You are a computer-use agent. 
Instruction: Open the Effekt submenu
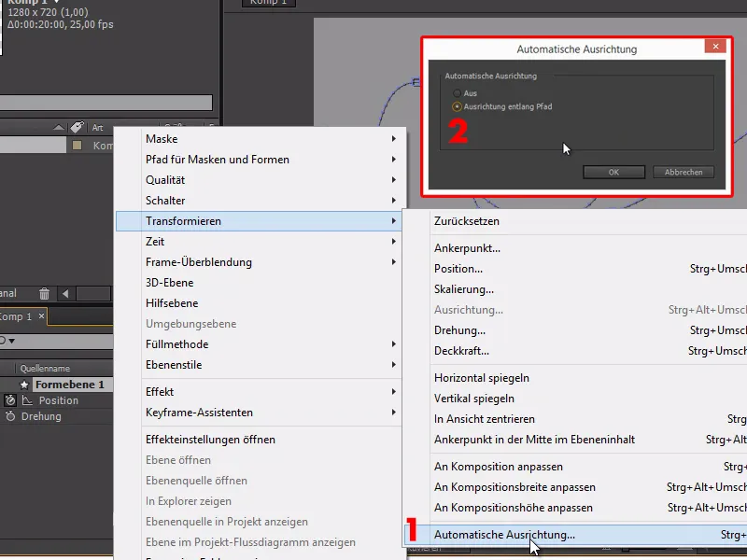[260, 391]
